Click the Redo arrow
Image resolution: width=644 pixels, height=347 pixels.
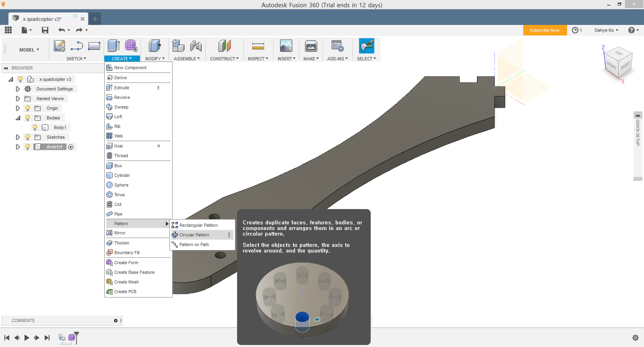[x=79, y=30]
